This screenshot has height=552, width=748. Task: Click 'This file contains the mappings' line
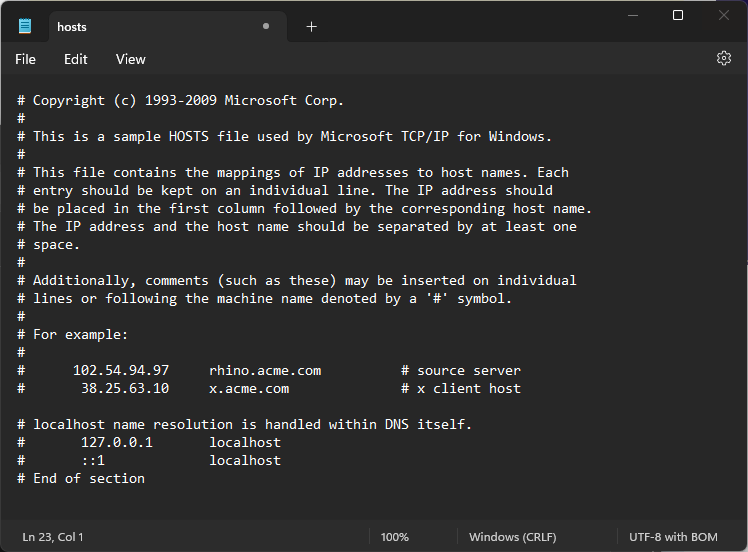(293, 173)
